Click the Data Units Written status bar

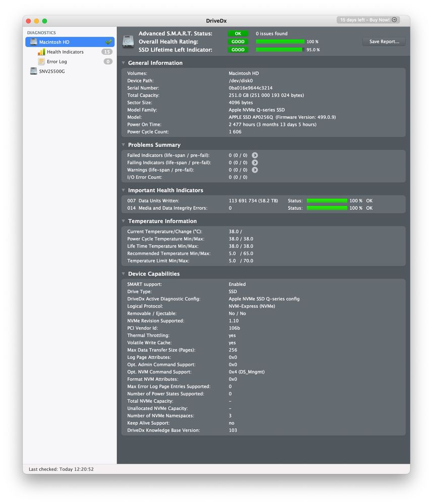[x=327, y=201]
